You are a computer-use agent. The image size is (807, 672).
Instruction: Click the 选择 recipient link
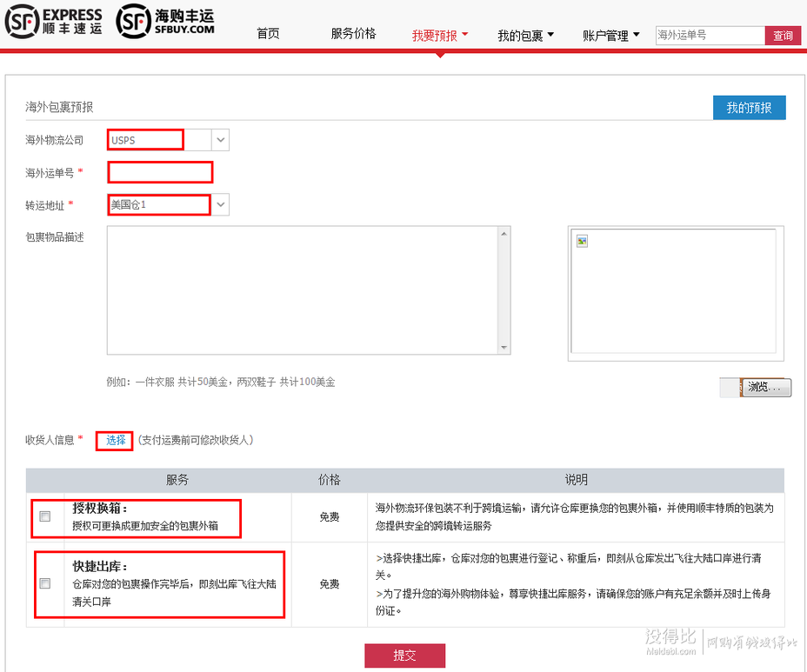tap(116, 440)
